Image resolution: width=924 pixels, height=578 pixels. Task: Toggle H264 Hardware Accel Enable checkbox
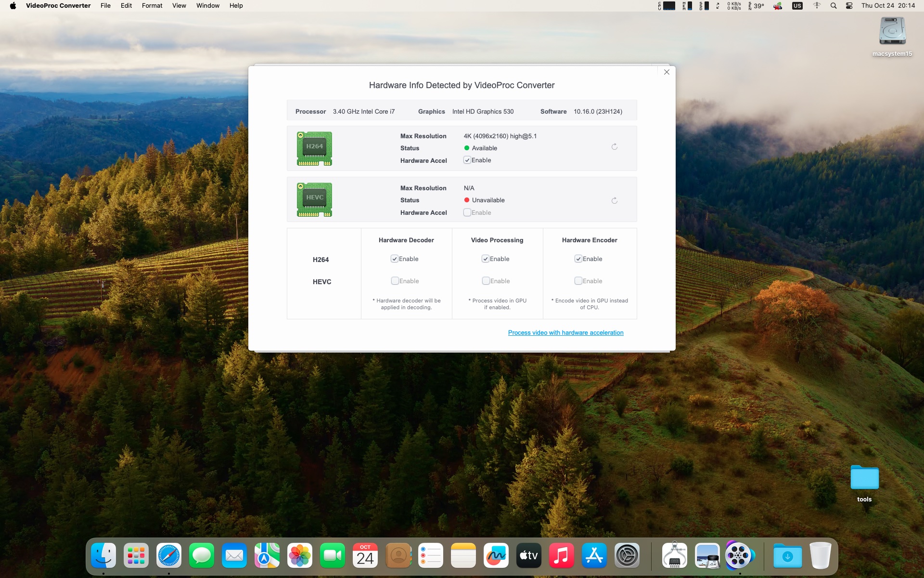[x=467, y=160]
